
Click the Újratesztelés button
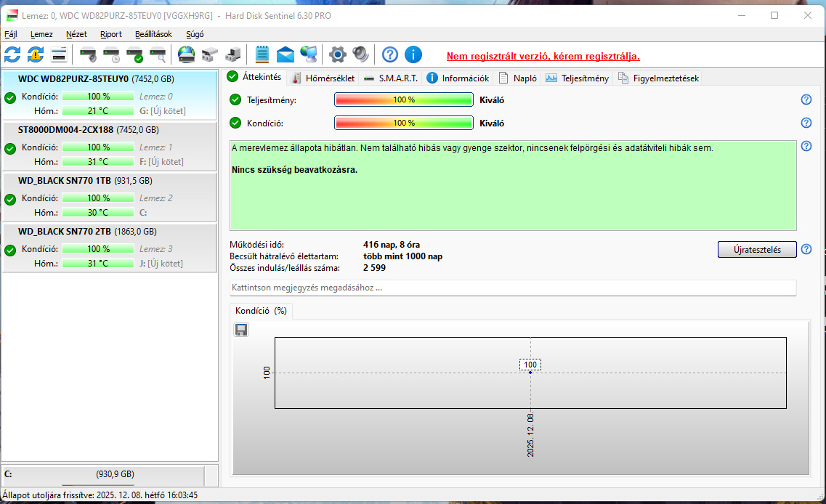757,250
